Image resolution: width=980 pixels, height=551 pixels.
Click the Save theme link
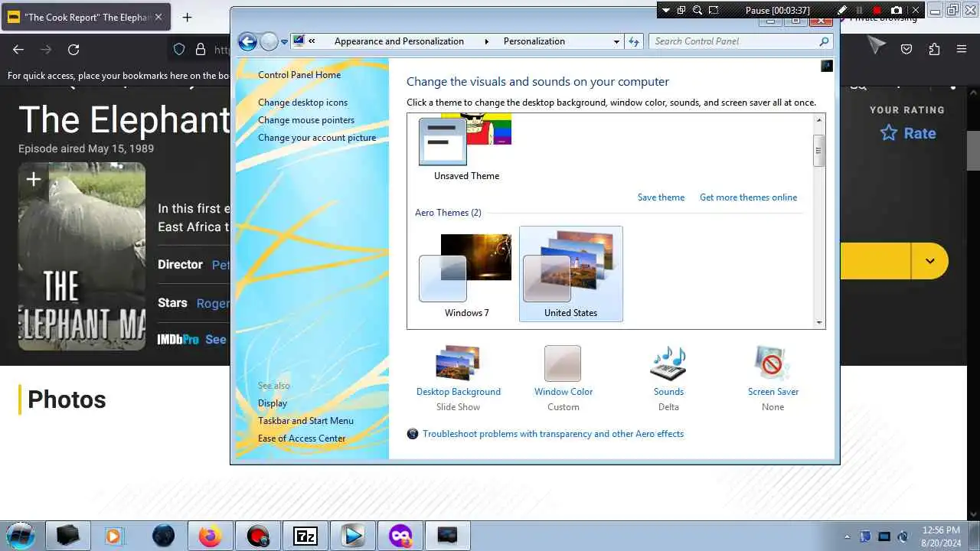pyautogui.click(x=661, y=197)
